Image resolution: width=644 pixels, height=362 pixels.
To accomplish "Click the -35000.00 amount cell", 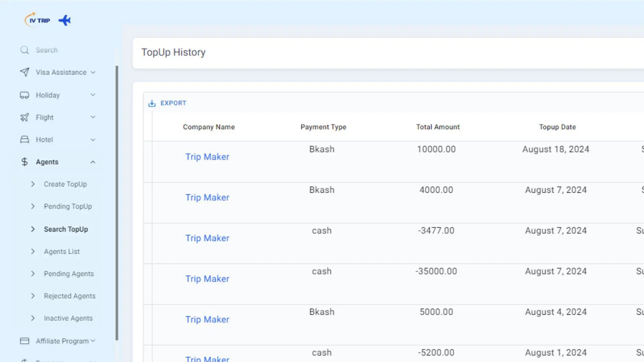I will click(436, 271).
